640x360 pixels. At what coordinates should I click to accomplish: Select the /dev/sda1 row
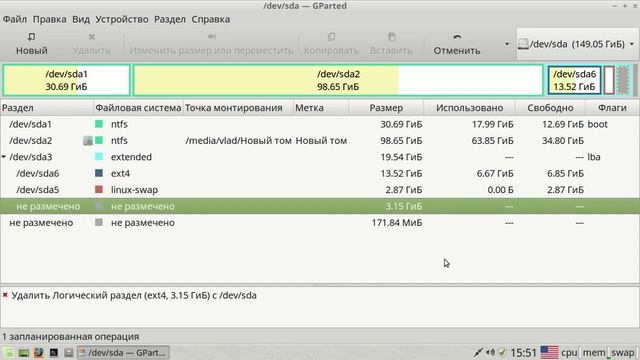tap(320, 124)
